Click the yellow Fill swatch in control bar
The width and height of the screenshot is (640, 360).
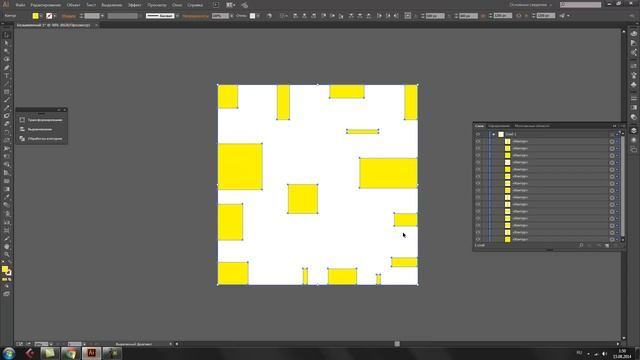click(36, 16)
